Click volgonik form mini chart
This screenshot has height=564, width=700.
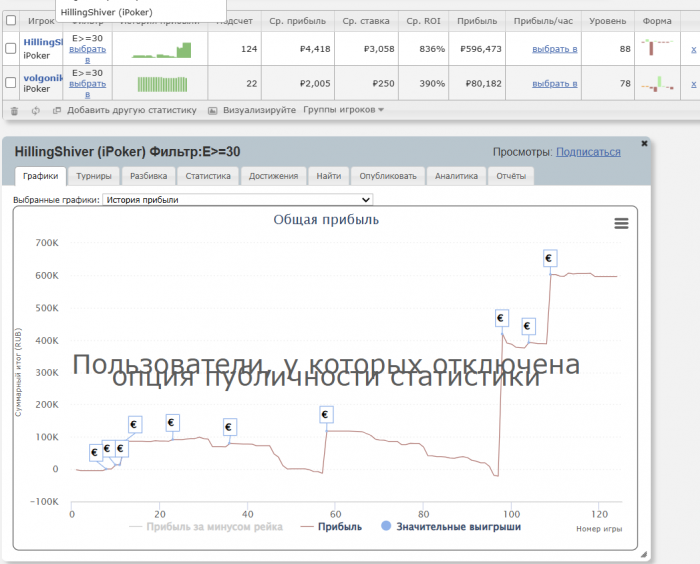tap(657, 84)
